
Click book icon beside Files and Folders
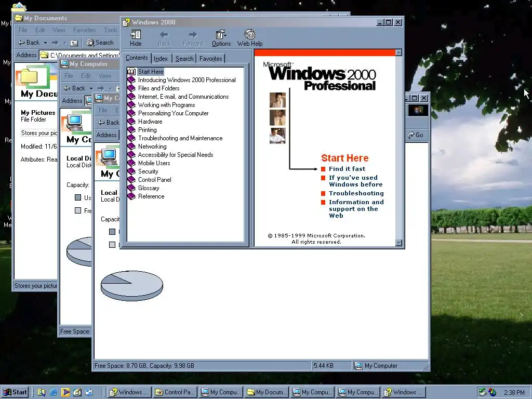131,88
